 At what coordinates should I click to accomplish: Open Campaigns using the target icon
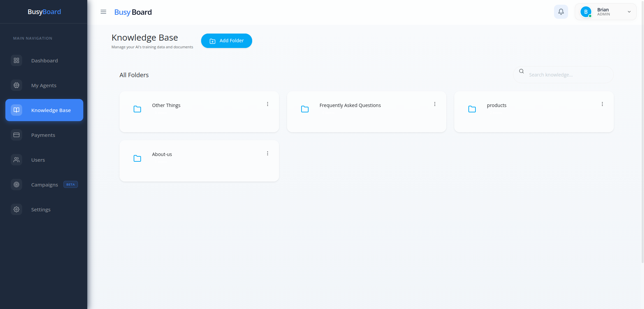[16, 185]
